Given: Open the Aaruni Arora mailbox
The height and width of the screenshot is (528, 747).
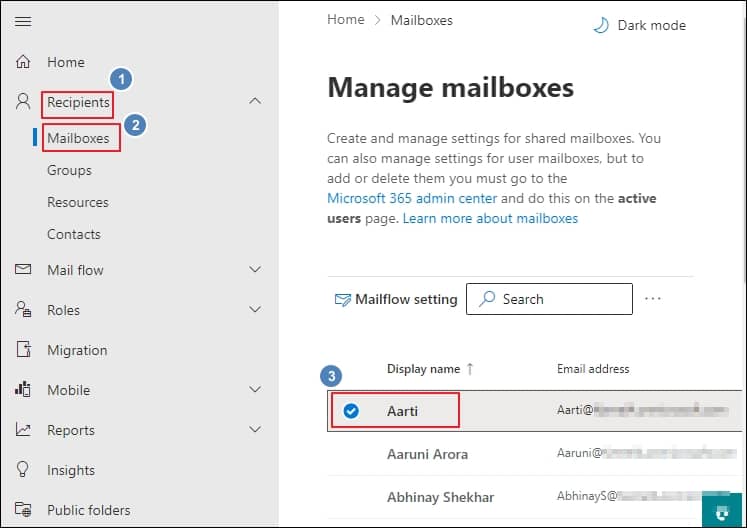Looking at the screenshot, I should [427, 454].
